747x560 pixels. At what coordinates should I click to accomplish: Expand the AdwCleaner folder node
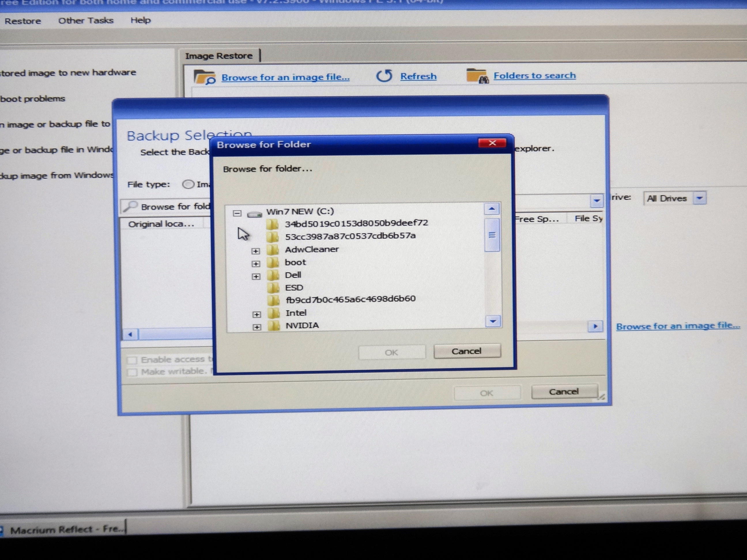256,251
